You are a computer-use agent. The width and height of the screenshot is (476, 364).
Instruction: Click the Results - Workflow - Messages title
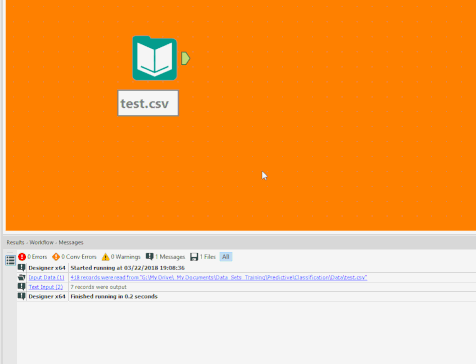tap(45, 242)
